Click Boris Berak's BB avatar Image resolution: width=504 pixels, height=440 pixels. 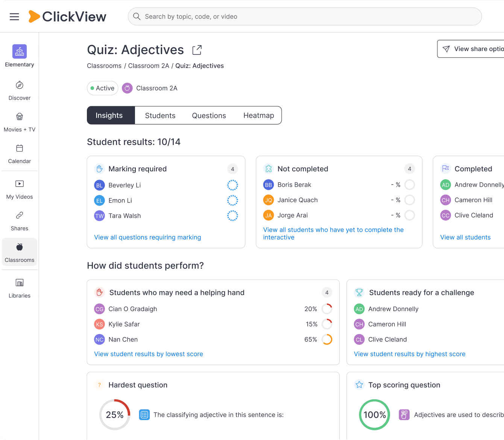point(269,185)
